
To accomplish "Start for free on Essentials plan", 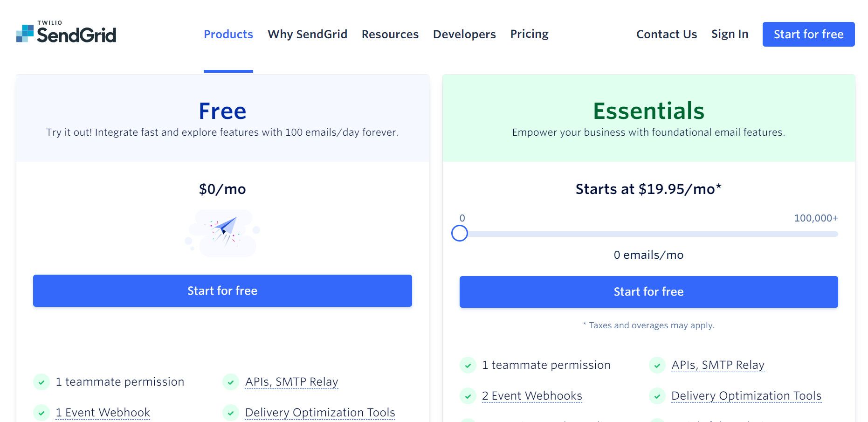I will [x=648, y=292].
